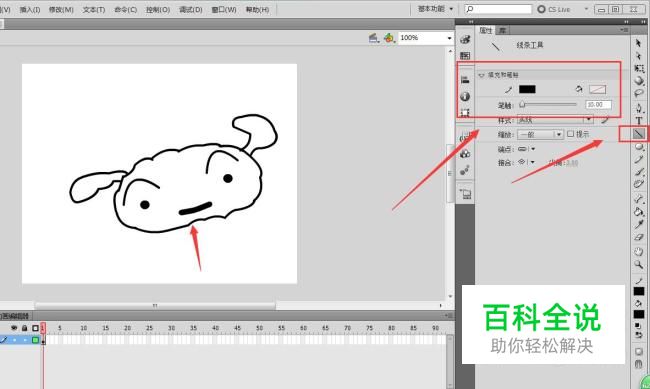Open the Swatches panel icon
This screenshot has width=650, height=389.
465,56
